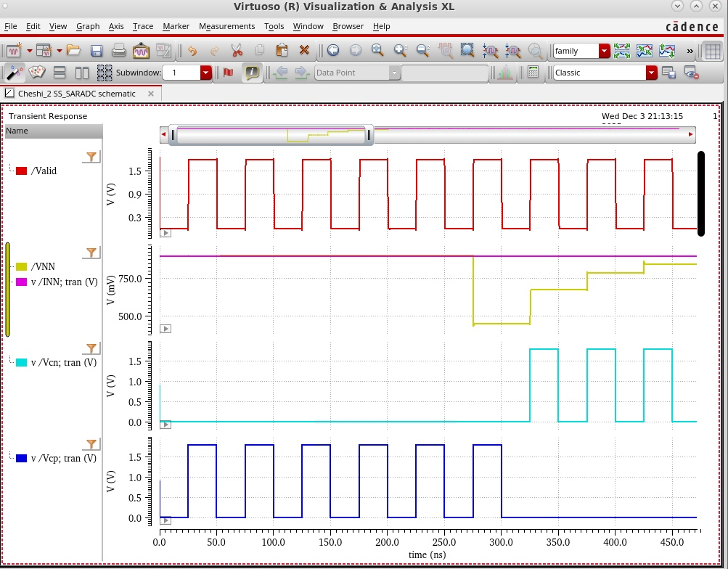
Task: Place a red flag marker
Action: [x=229, y=73]
